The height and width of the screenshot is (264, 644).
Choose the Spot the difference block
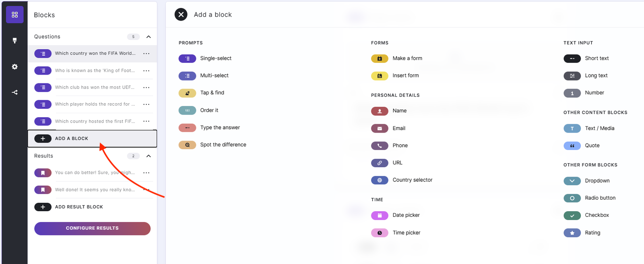(x=223, y=145)
